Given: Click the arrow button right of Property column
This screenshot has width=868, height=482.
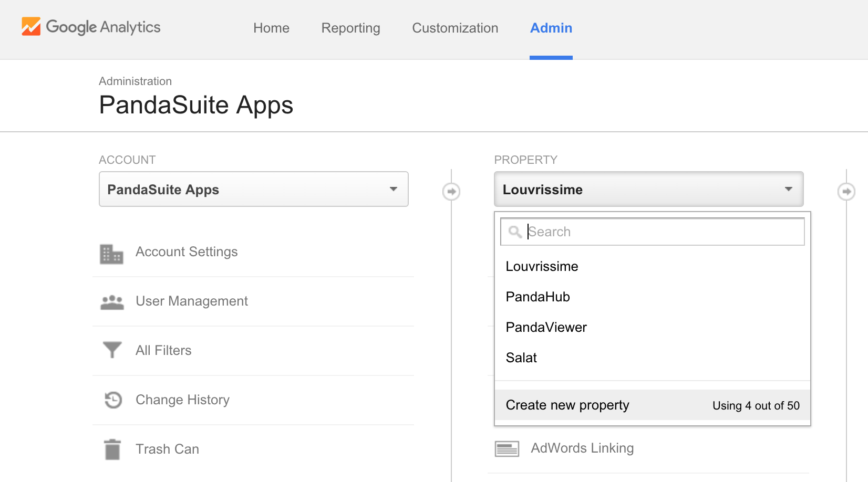Looking at the screenshot, I should 846,191.
